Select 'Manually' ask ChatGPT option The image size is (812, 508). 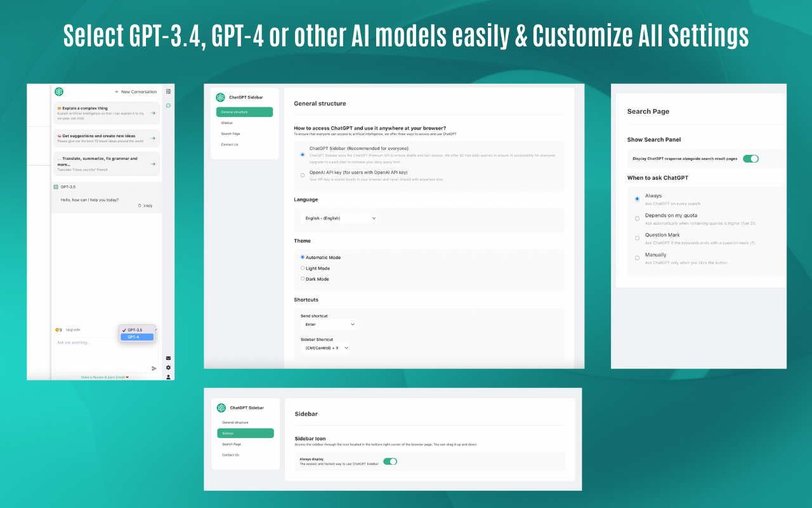(637, 258)
